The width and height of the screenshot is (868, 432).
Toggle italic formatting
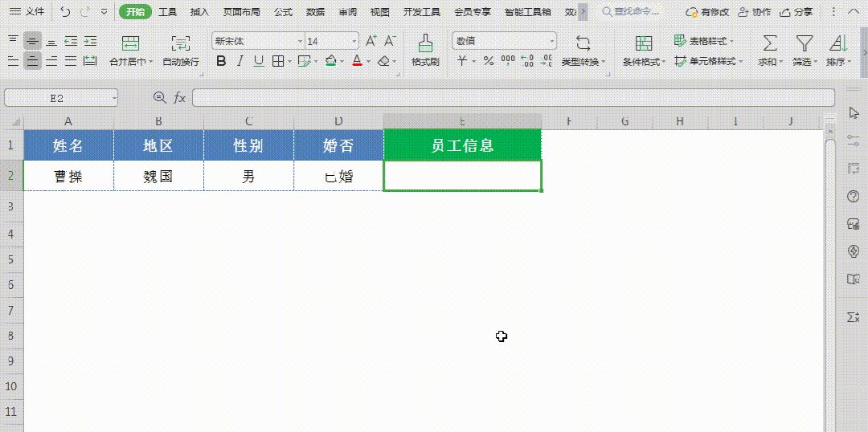pyautogui.click(x=240, y=61)
